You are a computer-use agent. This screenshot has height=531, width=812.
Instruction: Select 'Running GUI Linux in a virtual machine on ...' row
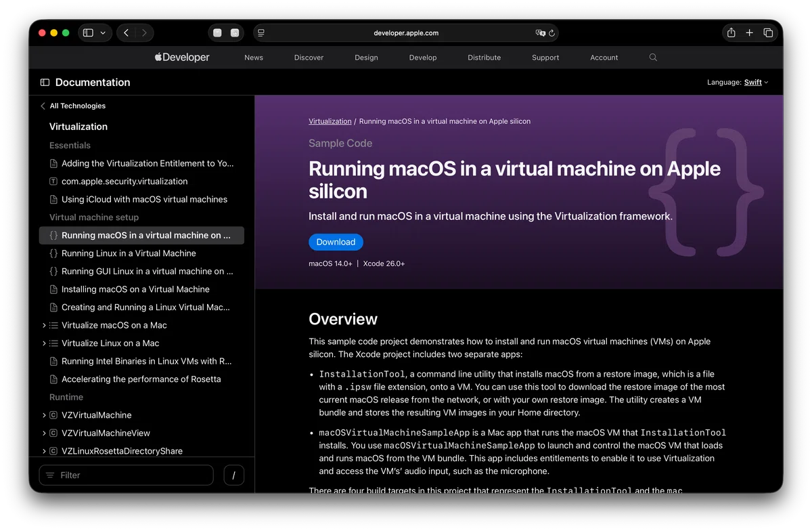[141, 271]
